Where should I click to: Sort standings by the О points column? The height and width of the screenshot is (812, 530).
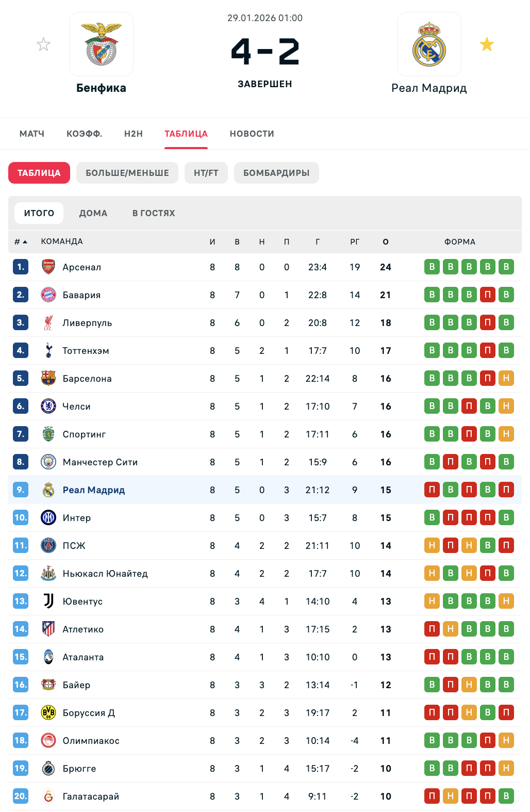pos(386,241)
